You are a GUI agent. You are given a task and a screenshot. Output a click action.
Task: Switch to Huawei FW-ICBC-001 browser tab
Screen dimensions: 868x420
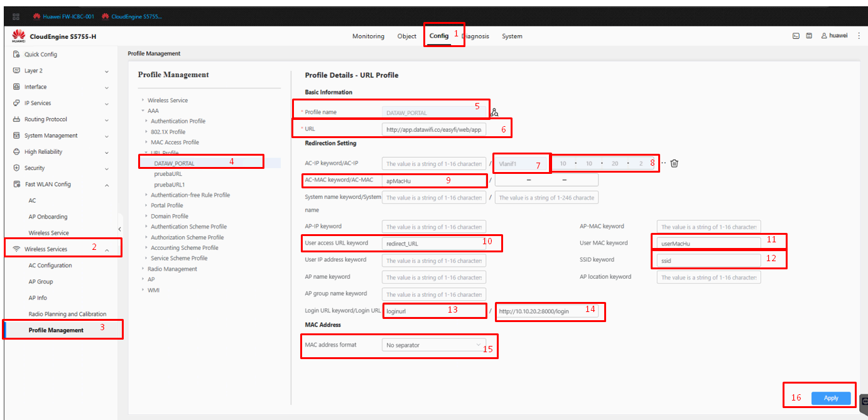click(x=64, y=16)
